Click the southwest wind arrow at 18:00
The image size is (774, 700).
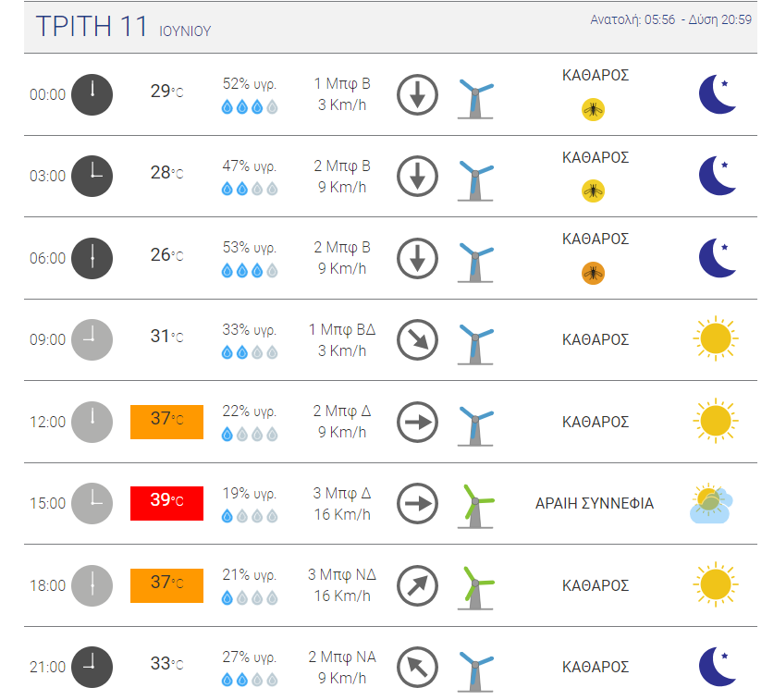tap(417, 585)
